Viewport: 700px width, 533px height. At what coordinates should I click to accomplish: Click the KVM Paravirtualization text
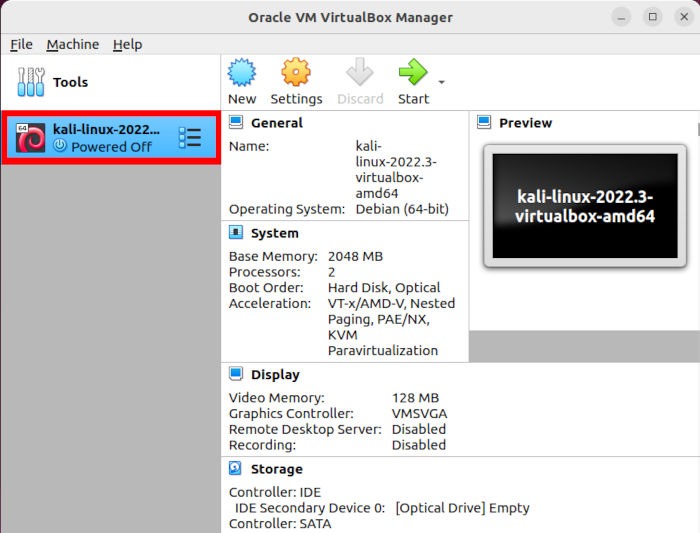pos(383,342)
